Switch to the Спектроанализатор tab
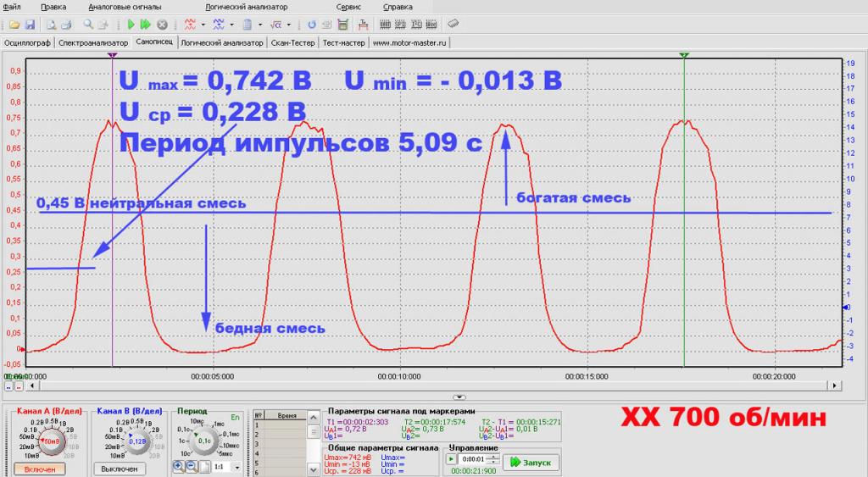The image size is (868, 477). click(x=93, y=42)
